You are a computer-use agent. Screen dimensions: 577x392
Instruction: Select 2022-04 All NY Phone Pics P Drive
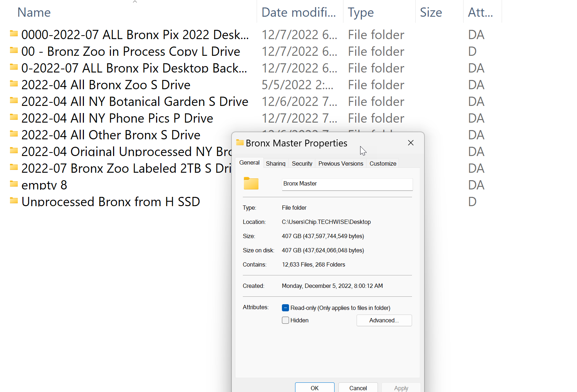[117, 118]
